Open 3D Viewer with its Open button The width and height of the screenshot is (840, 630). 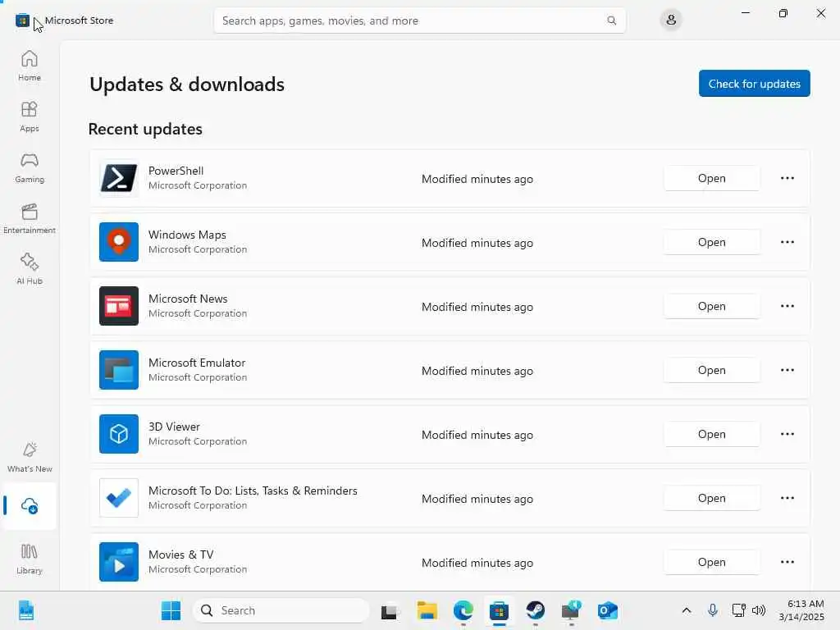tap(711, 434)
